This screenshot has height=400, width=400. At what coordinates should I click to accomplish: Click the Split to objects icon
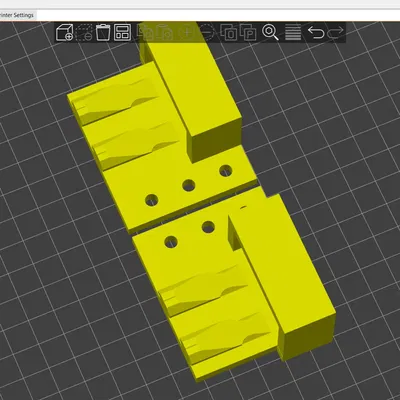229,32
